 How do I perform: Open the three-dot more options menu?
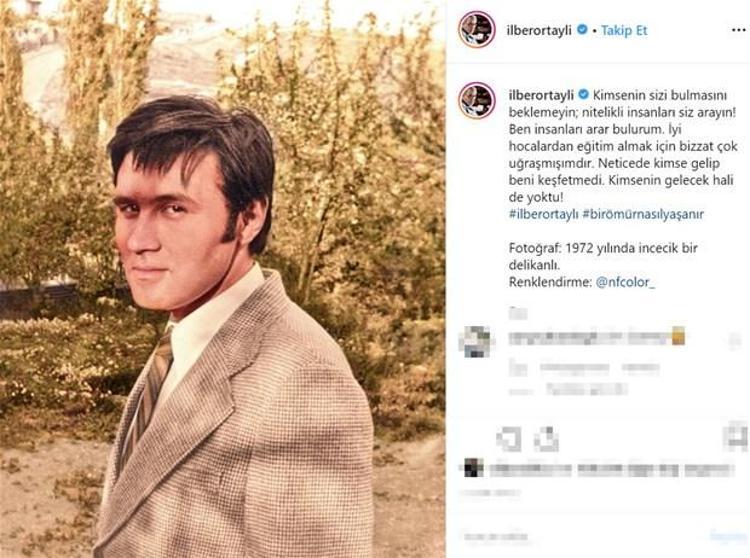(x=733, y=30)
